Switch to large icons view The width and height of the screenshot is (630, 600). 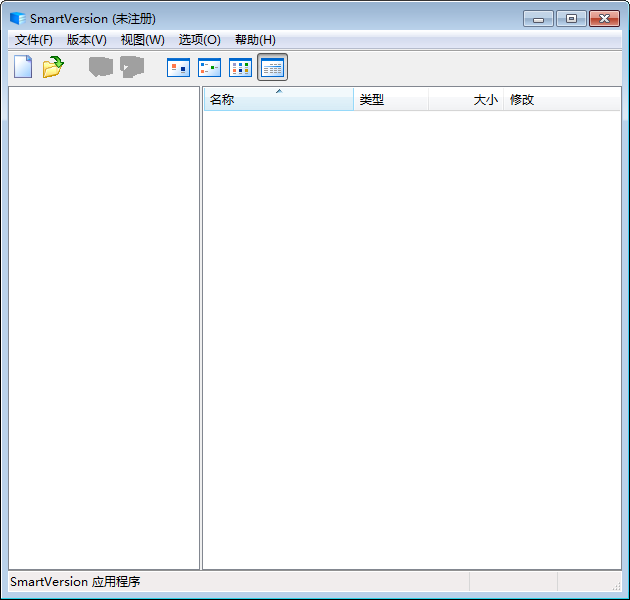pyautogui.click(x=178, y=67)
